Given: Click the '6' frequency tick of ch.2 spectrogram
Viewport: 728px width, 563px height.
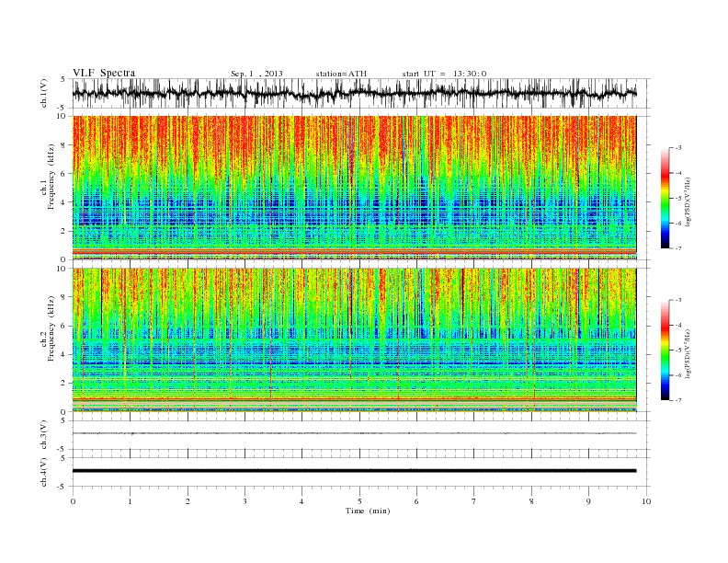Looking at the screenshot, I should click(64, 326).
